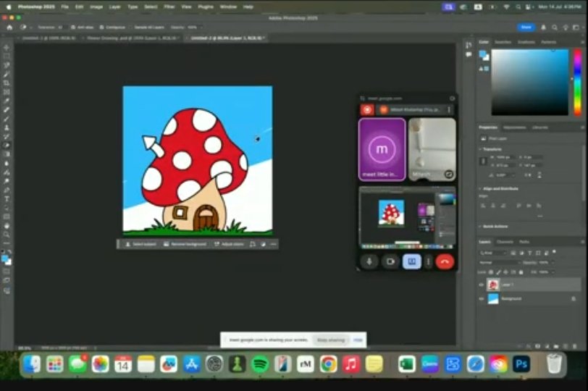Select the Move tool in the toolbar
Image resolution: width=588 pixels, height=391 pixels.
(7, 47)
